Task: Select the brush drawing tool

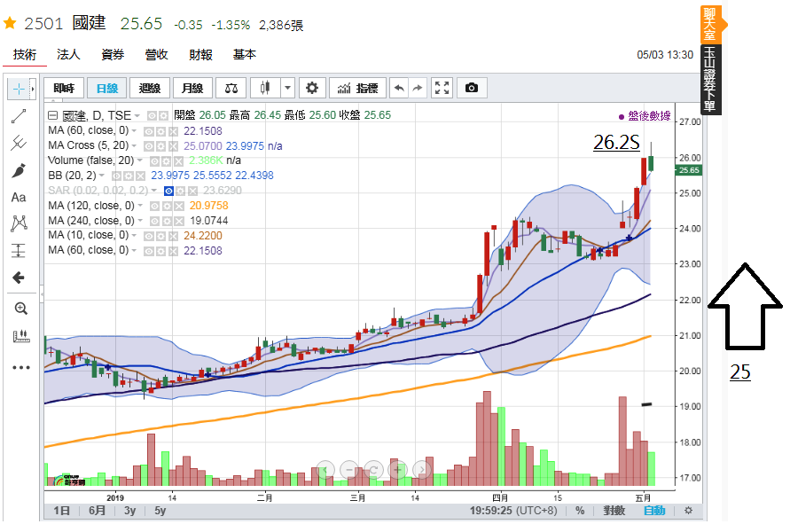Action: tap(19, 170)
